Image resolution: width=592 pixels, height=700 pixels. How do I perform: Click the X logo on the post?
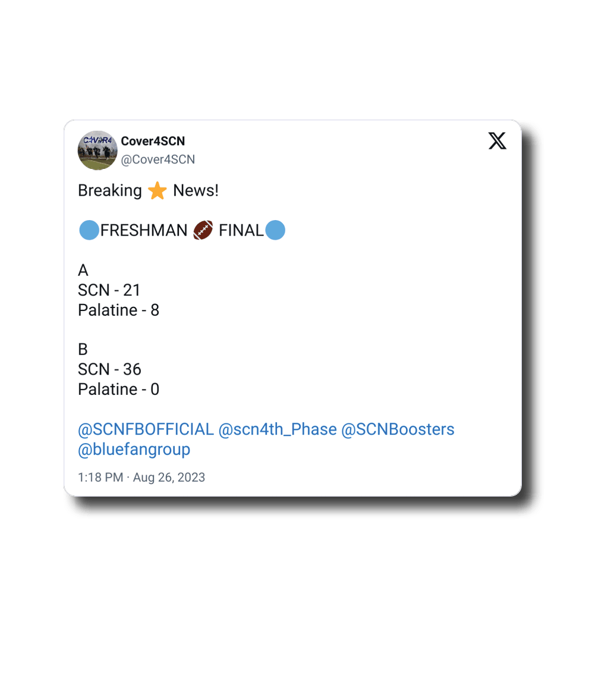click(x=497, y=141)
